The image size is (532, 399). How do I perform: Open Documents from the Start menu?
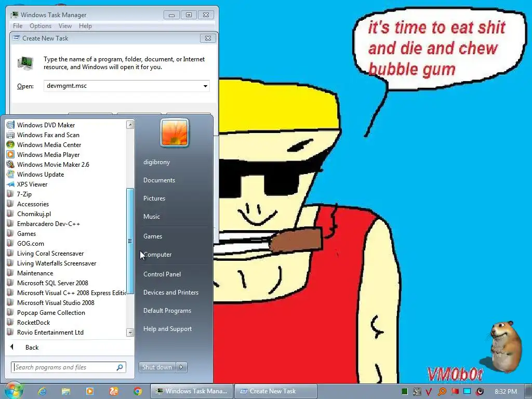[x=159, y=180]
